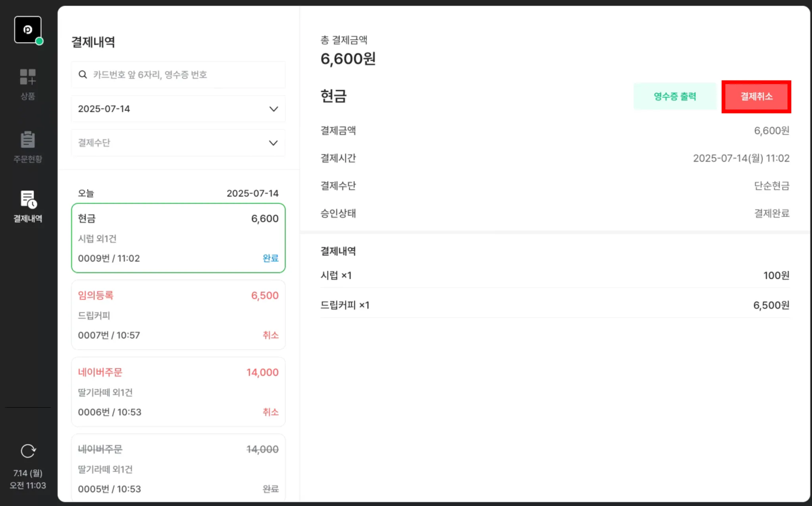Click the 완료 status on order 0009

click(x=270, y=258)
